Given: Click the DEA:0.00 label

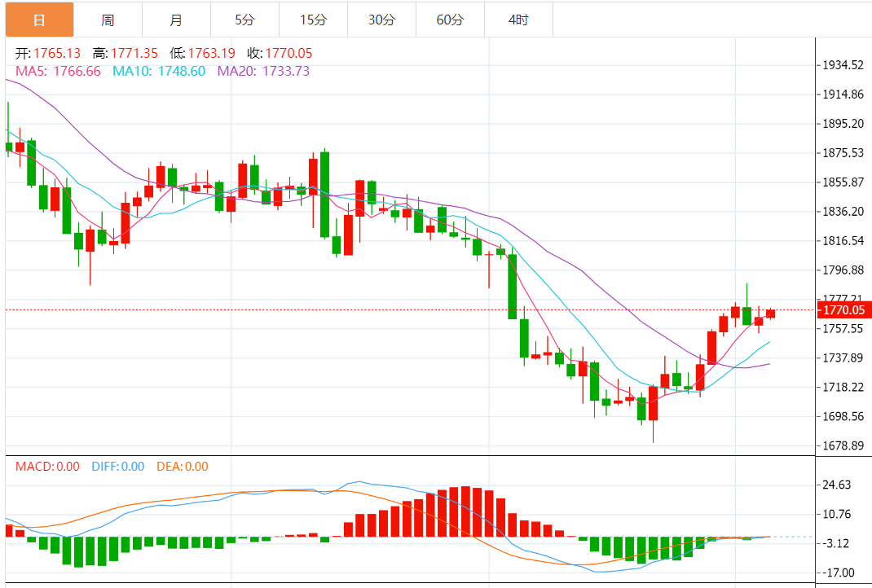Looking at the screenshot, I should [x=183, y=467].
